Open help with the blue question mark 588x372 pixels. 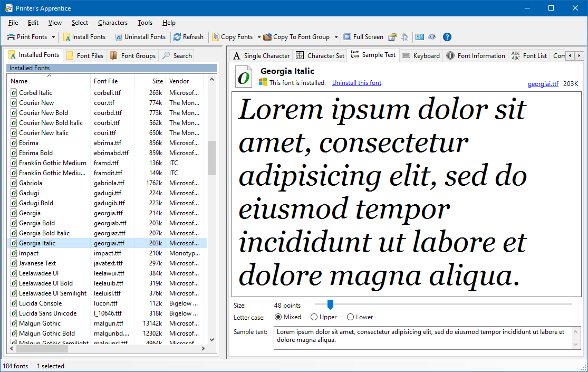[x=447, y=37]
